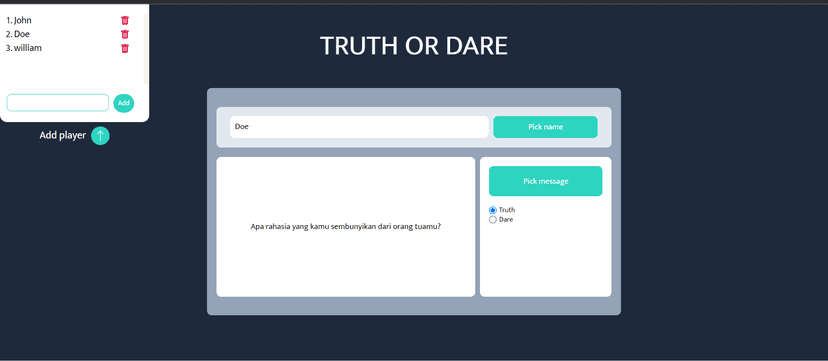Image resolution: width=828 pixels, height=361 pixels.
Task: Click the '2. Doe' player entry
Action: pos(18,34)
